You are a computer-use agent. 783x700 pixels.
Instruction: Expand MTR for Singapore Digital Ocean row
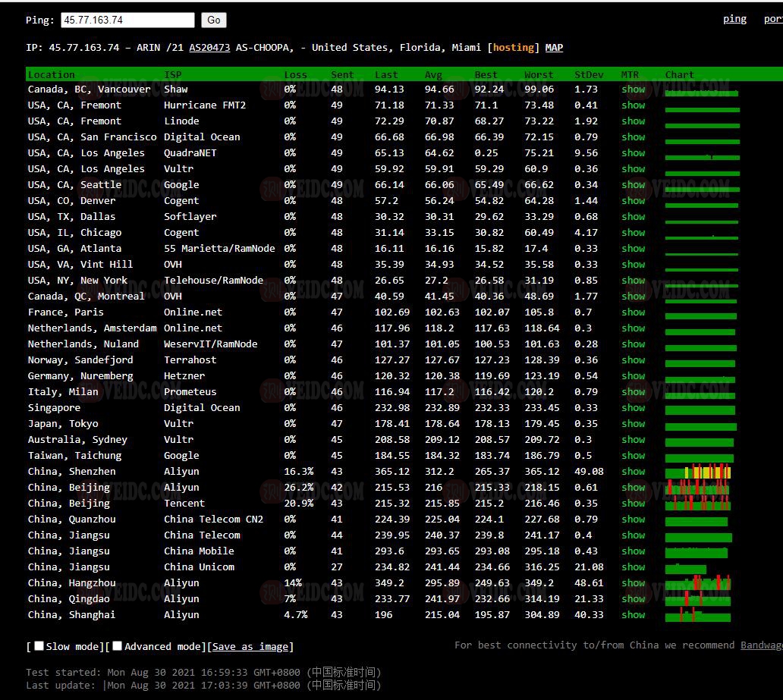[x=633, y=408]
